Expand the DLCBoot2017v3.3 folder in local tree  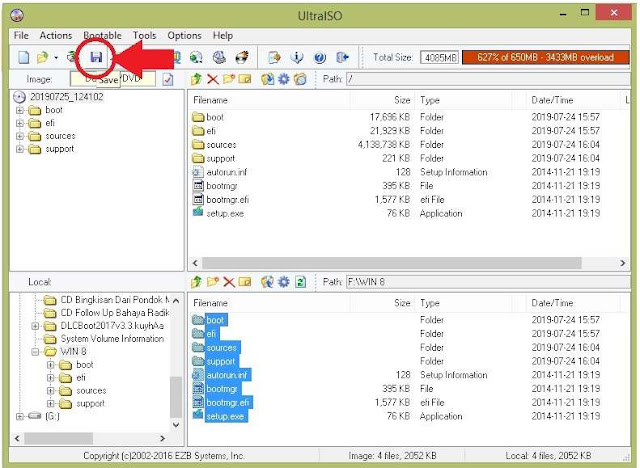pyautogui.click(x=35, y=326)
